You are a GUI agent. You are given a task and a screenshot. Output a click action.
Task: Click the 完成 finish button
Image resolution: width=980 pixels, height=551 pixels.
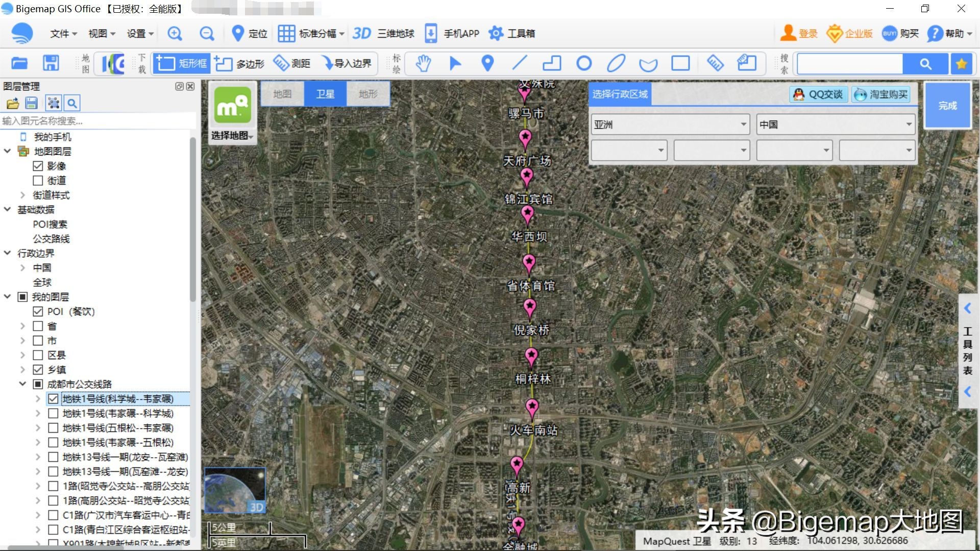947,106
